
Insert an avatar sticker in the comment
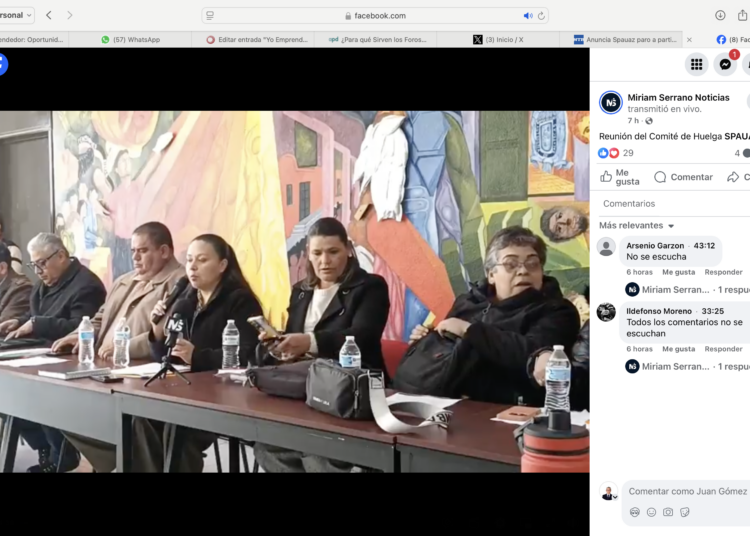coord(634,512)
